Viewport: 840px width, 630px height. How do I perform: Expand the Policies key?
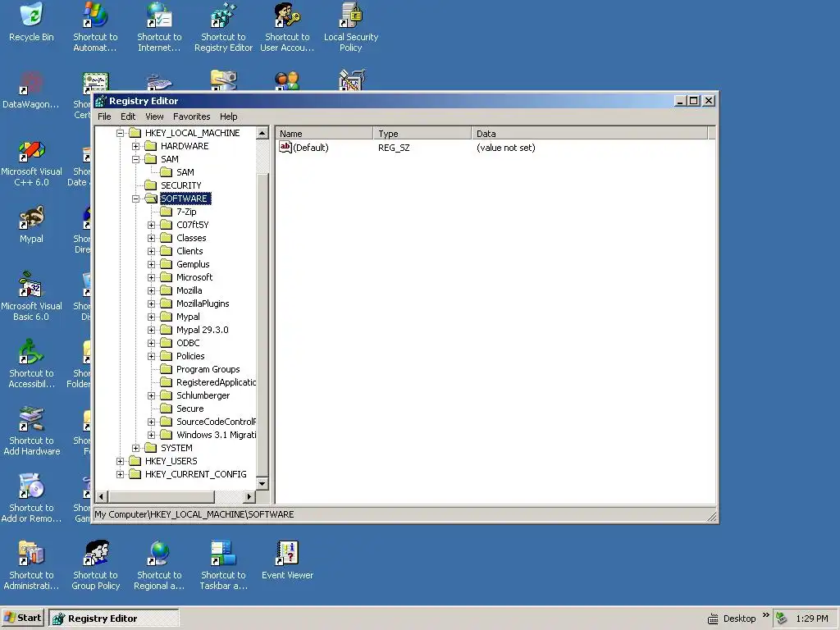tap(151, 356)
